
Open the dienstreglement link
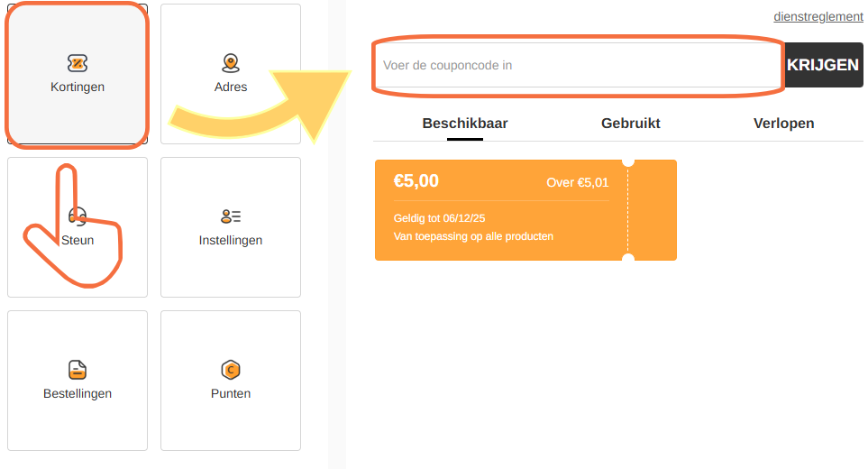(x=818, y=17)
